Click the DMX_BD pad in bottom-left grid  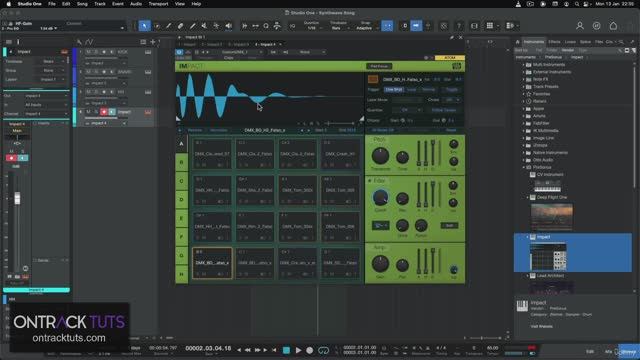212,263
